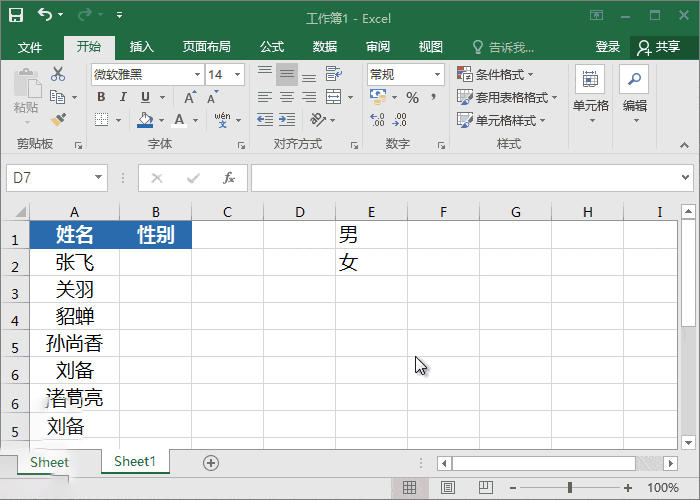Align text left

click(265, 97)
